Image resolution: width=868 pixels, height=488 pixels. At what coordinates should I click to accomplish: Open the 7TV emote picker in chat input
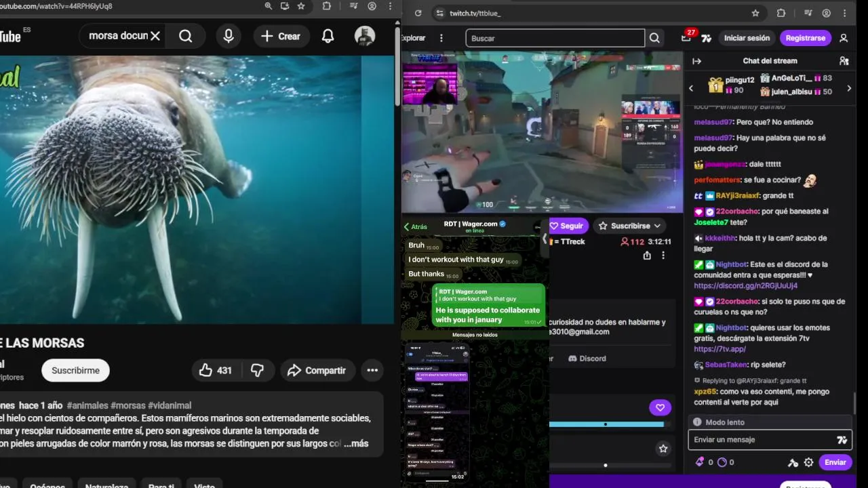(842, 440)
